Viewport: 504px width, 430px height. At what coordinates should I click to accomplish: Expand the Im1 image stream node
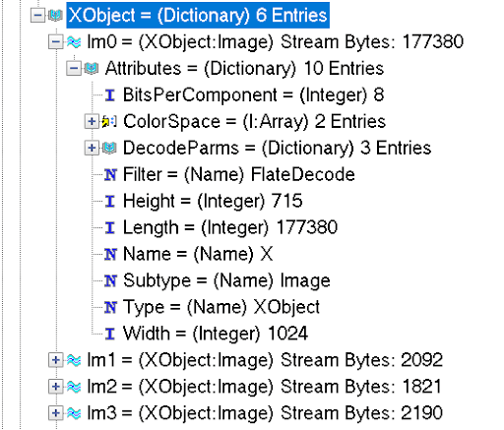[56, 360]
